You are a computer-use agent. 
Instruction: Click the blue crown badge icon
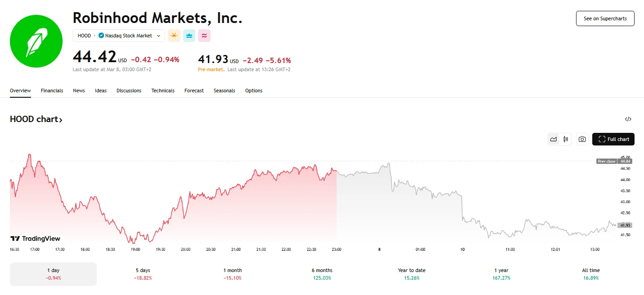189,36
